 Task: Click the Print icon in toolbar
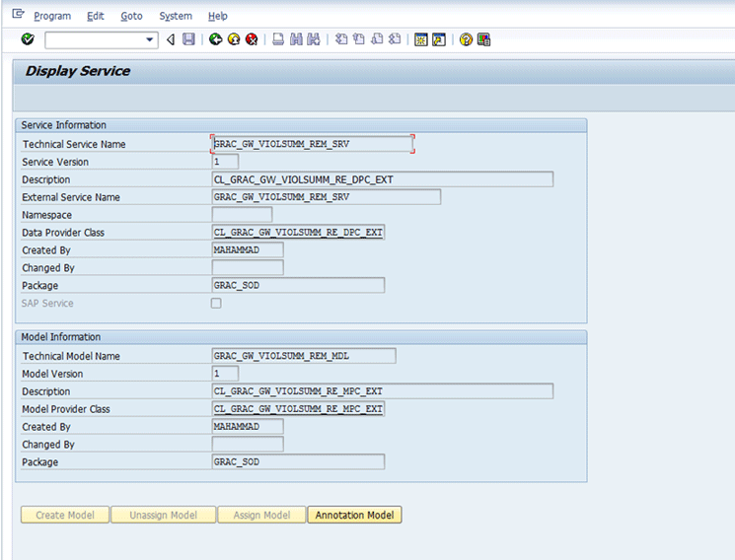(278, 39)
